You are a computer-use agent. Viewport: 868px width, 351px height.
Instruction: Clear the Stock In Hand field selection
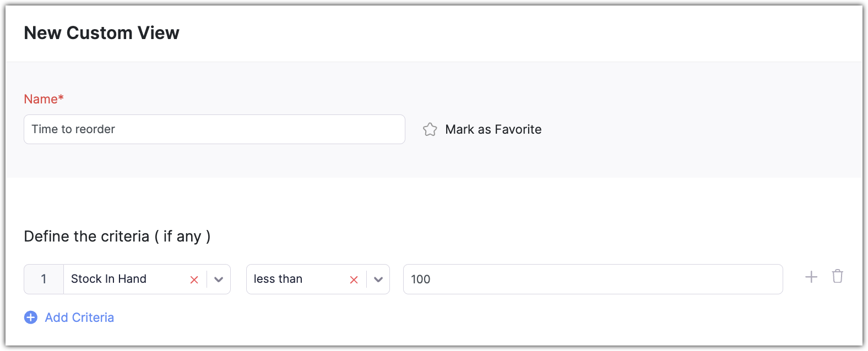click(x=194, y=279)
